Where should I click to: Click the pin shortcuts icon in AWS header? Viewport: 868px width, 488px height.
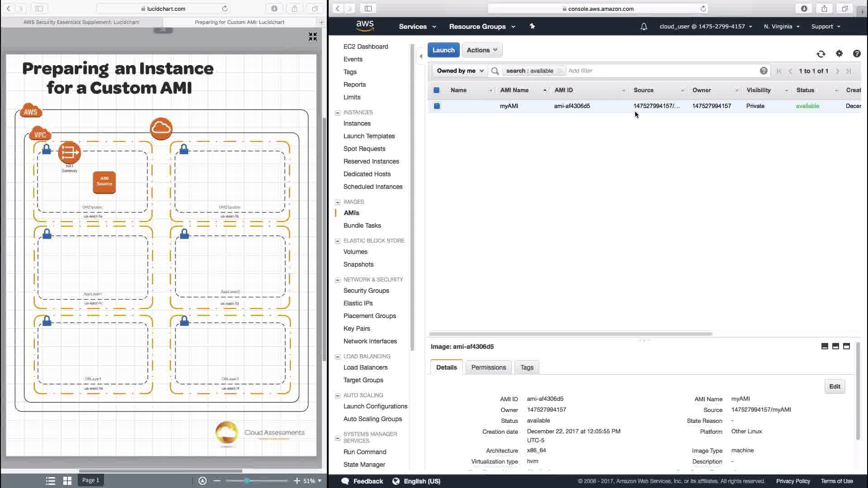click(532, 26)
